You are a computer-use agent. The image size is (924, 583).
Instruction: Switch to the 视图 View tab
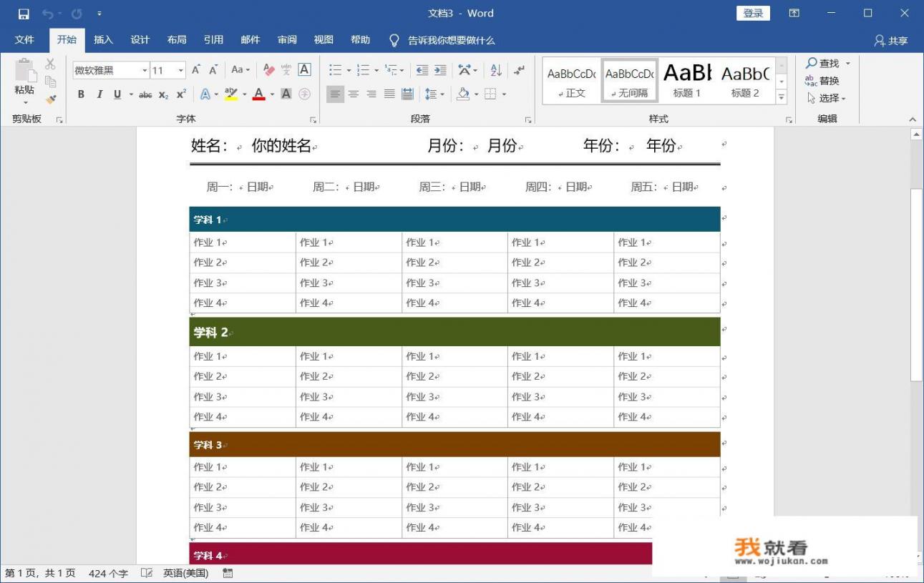coord(324,40)
